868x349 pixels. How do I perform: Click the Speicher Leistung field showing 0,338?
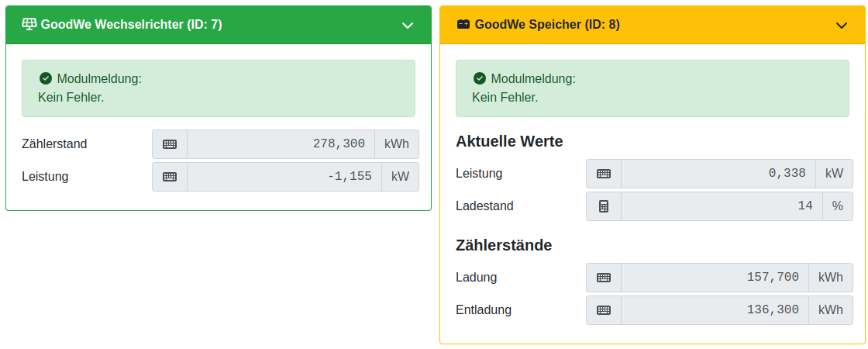[718, 174]
